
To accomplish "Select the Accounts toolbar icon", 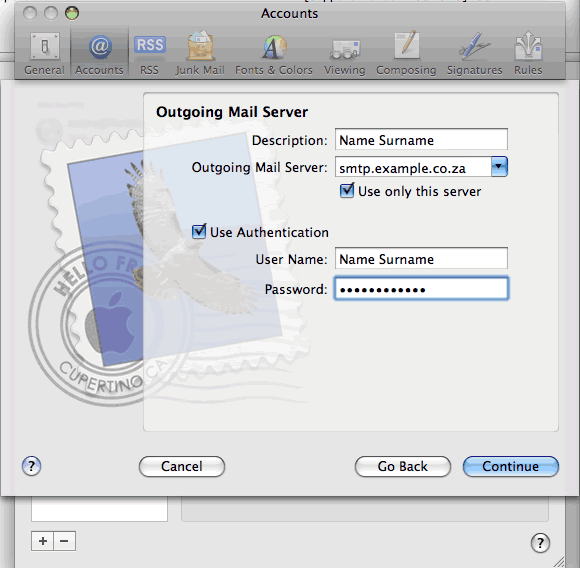I will point(99,53).
